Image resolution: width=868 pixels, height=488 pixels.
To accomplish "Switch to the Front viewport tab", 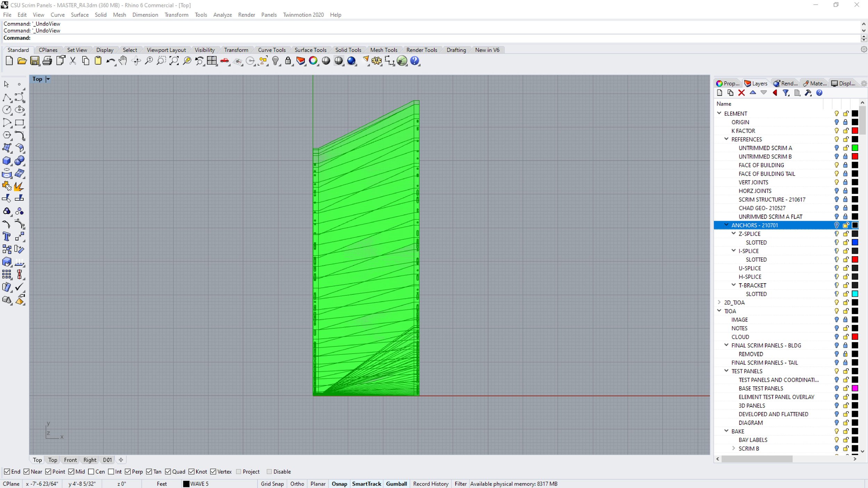I will tap(70, 460).
